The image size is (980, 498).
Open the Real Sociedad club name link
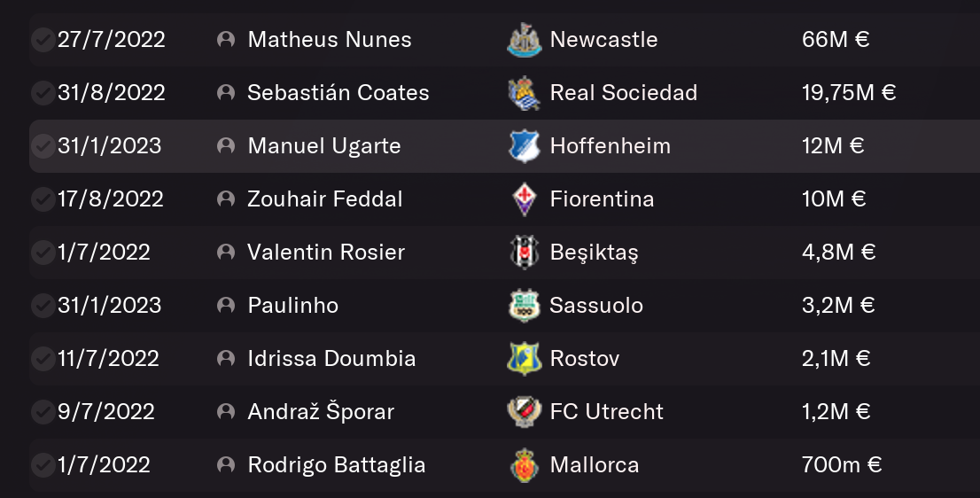coord(623,92)
